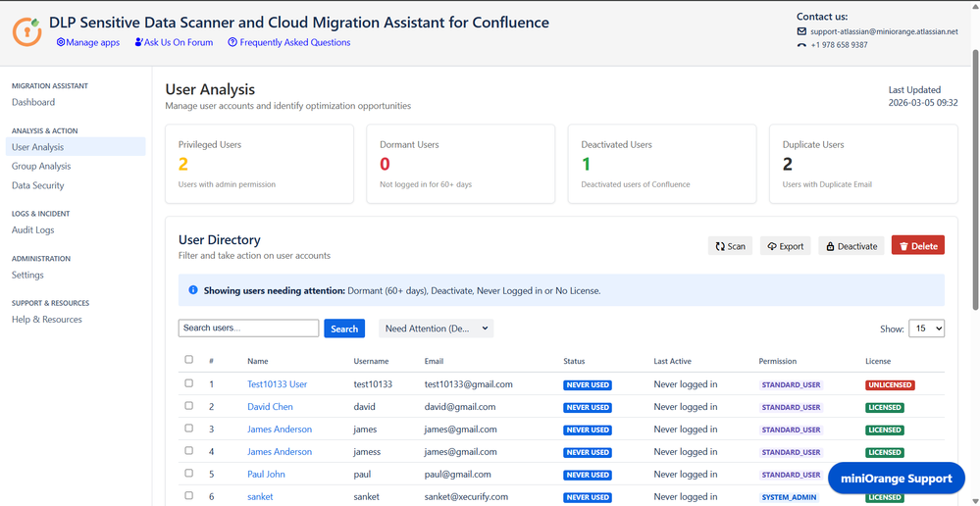
Task: Click the Deactivate lock button
Action: point(851,246)
